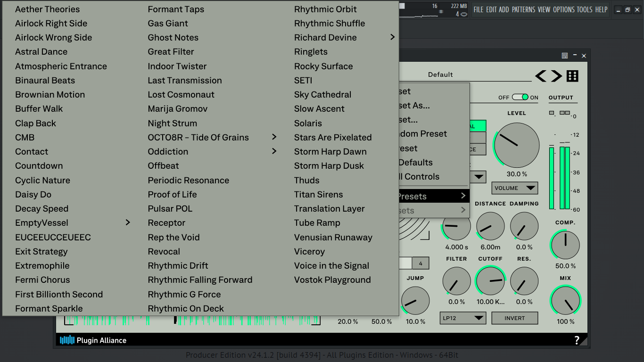Select the Vostok Playground preset
The width and height of the screenshot is (644, 362).
click(x=332, y=280)
